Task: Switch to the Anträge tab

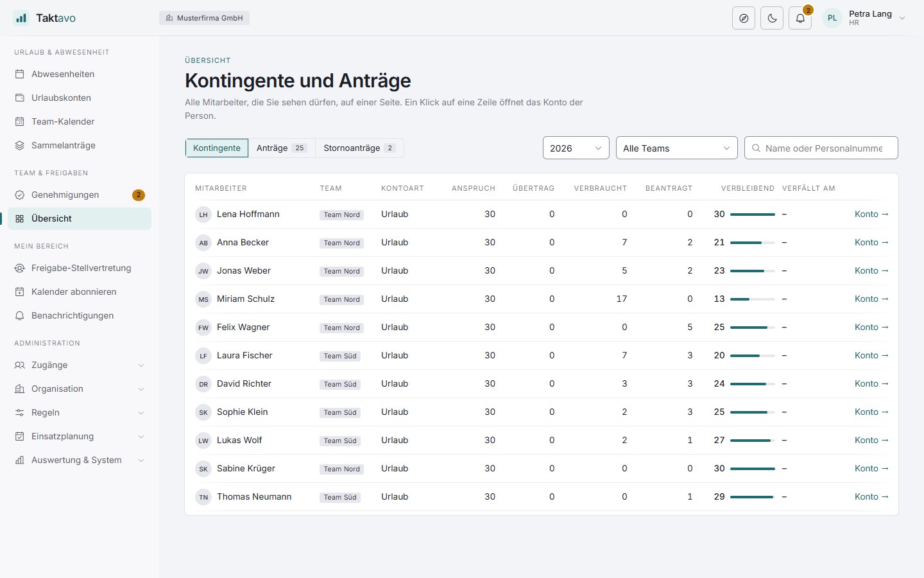Action: point(282,148)
